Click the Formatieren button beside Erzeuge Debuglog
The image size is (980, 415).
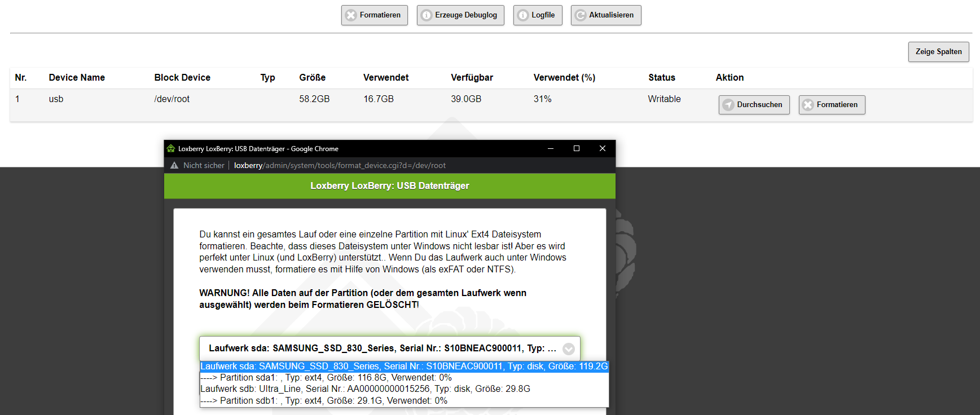[x=375, y=15]
